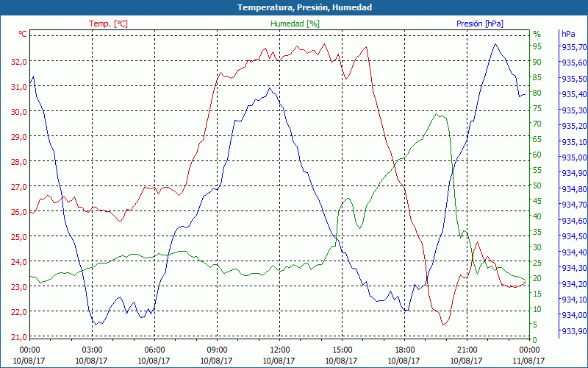Click the 23,0 temperature axis value

click(x=19, y=287)
